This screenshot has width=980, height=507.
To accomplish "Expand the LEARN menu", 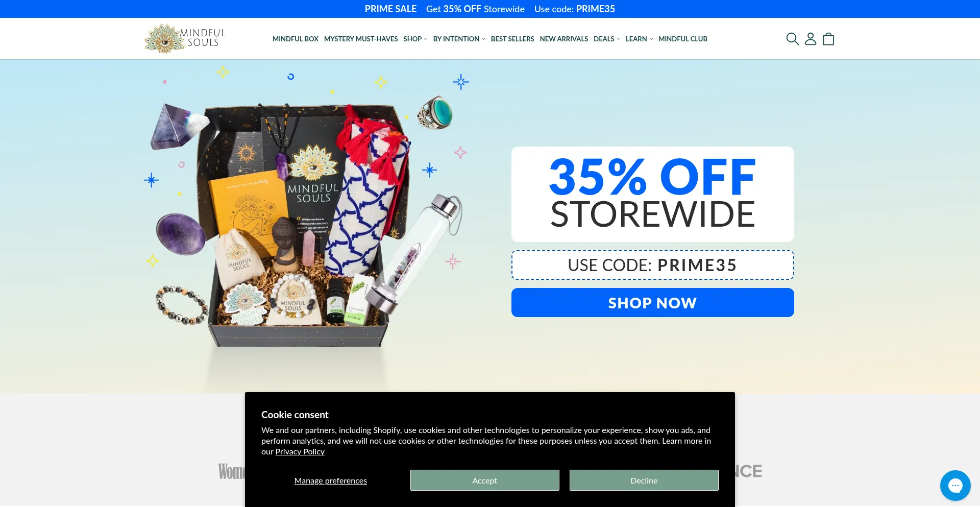I will [x=639, y=39].
